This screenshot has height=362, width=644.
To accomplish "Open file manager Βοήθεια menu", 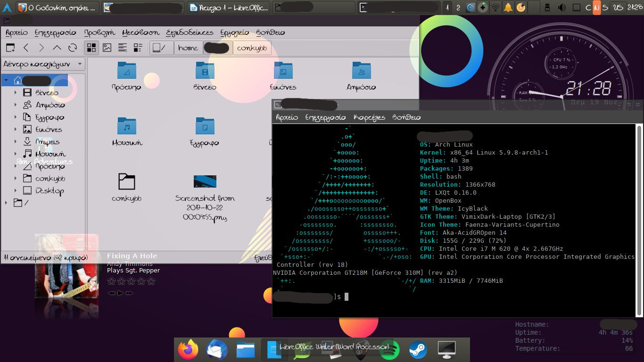I will [x=270, y=33].
